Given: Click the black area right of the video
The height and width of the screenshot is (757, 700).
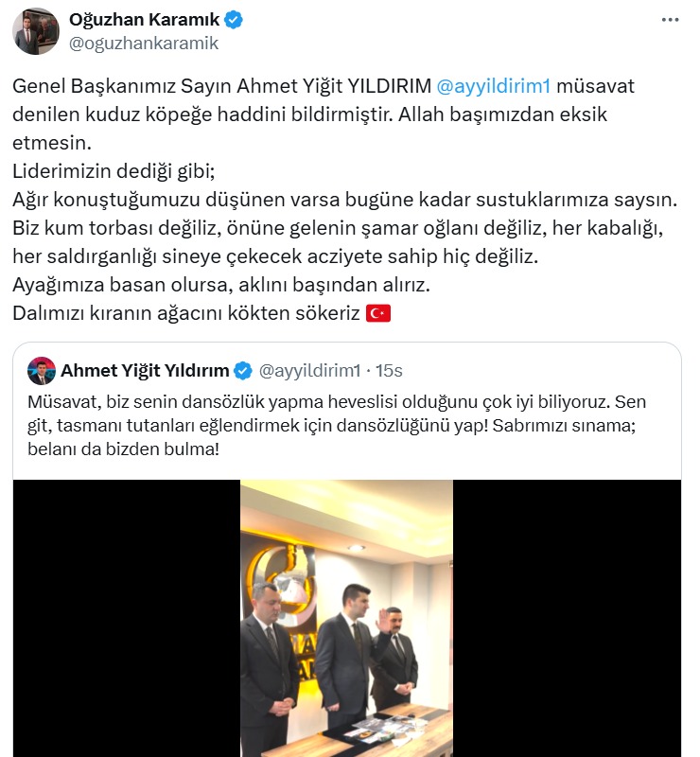Looking at the screenshot, I should 567,619.
